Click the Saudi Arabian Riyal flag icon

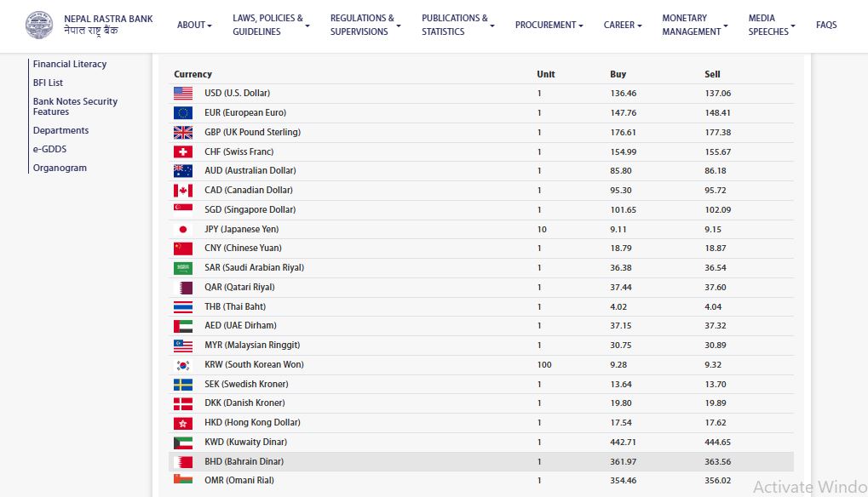tap(183, 268)
